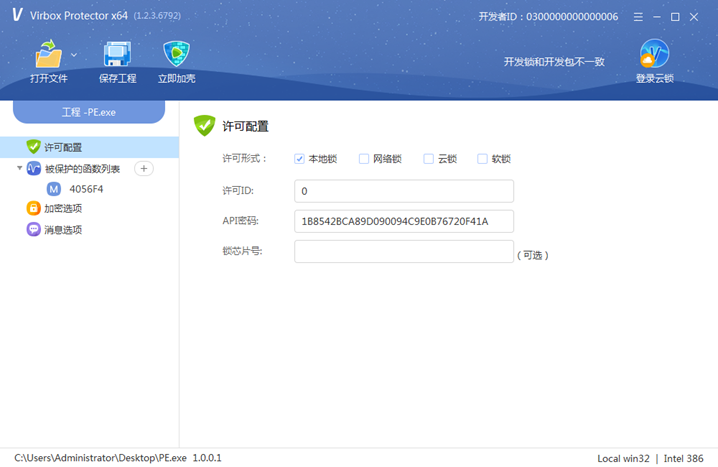718x467 pixels.
Task: Click into the 许可ID input field
Action: (x=404, y=191)
